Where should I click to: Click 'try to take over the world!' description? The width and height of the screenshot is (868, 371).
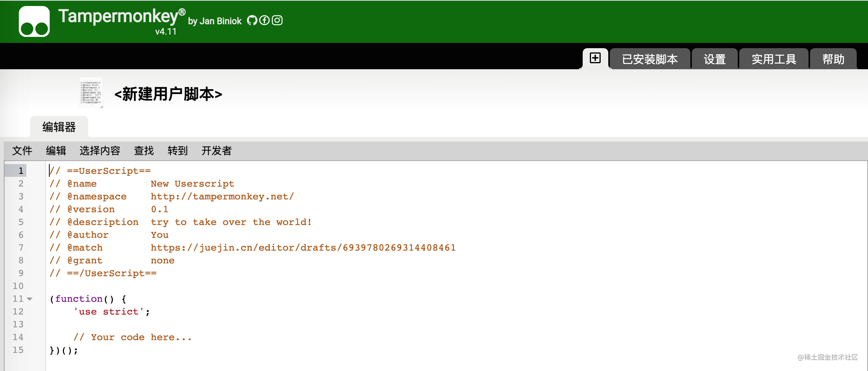pos(231,222)
